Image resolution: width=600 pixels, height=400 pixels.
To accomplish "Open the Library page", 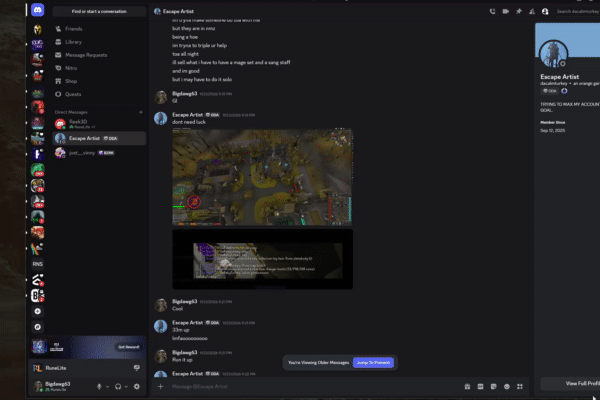I will pos(99,42).
